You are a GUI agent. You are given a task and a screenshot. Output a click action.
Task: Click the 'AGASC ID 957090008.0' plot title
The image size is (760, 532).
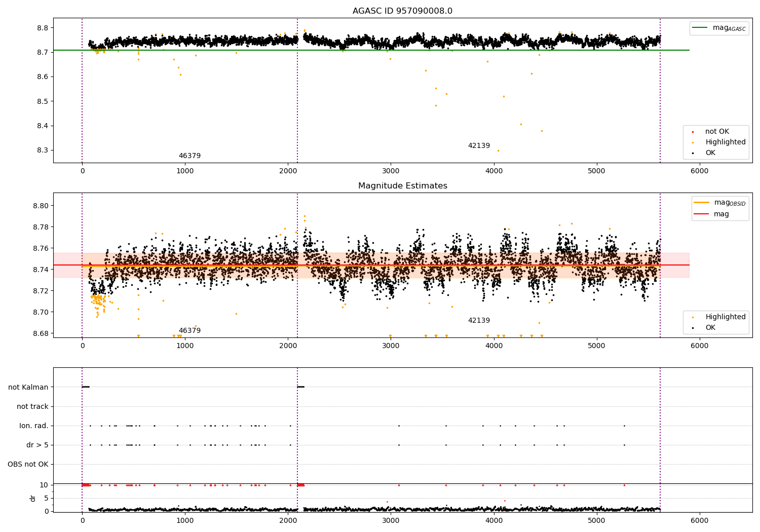(x=402, y=11)
